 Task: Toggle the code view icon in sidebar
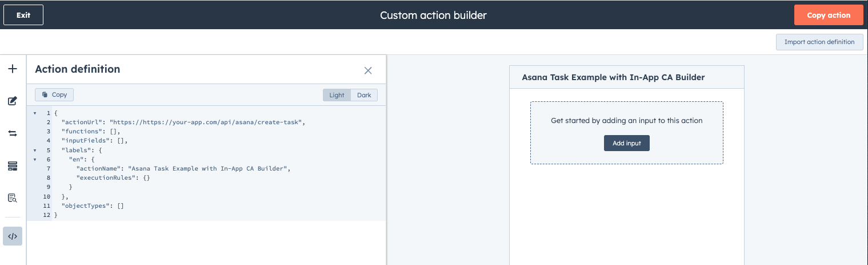[x=13, y=236]
